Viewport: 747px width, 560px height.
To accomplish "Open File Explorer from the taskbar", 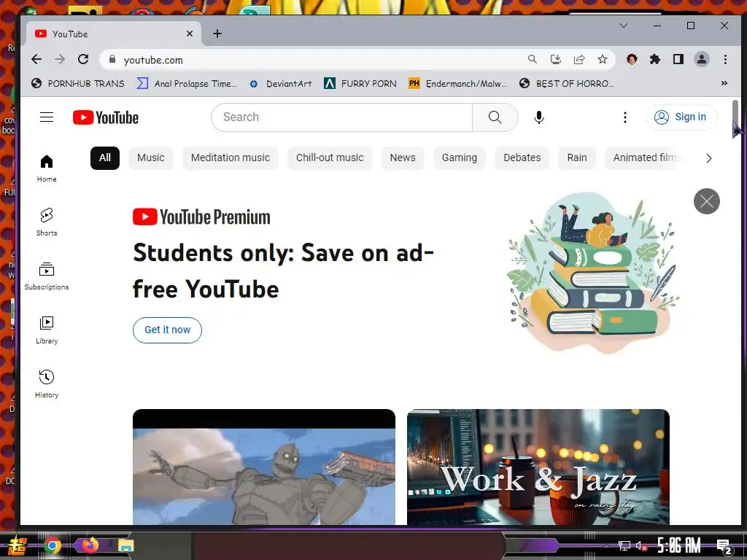I will (x=126, y=545).
